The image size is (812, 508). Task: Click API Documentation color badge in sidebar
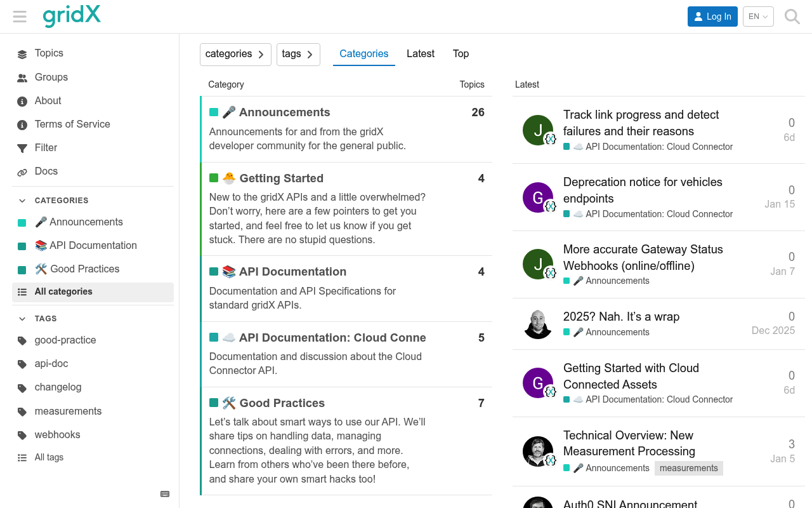(22, 246)
